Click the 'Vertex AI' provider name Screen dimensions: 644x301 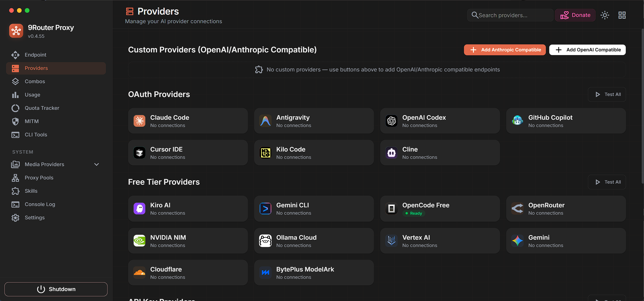click(x=416, y=238)
